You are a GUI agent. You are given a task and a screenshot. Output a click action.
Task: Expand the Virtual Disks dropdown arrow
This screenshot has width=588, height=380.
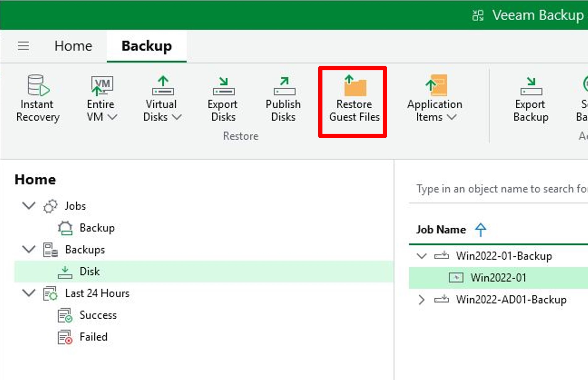[177, 117]
